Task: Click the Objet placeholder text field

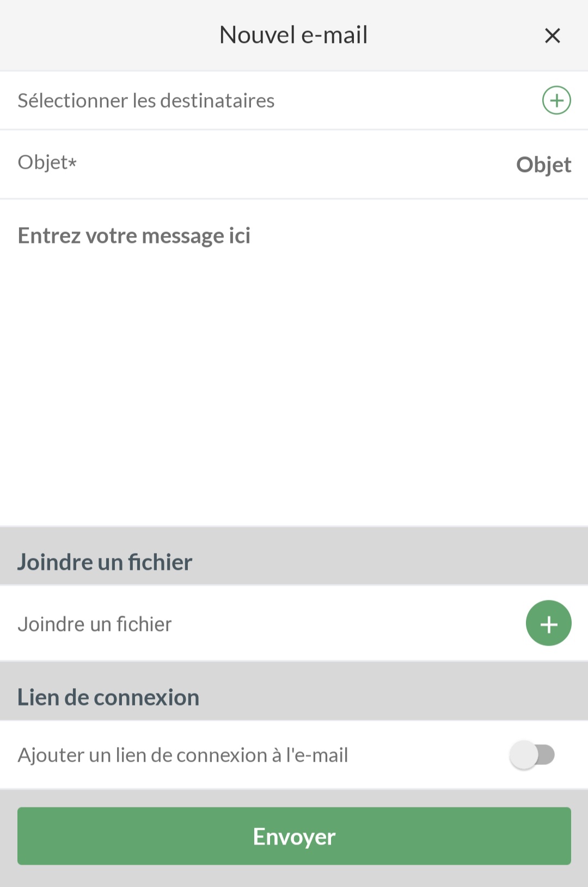Action: (543, 165)
